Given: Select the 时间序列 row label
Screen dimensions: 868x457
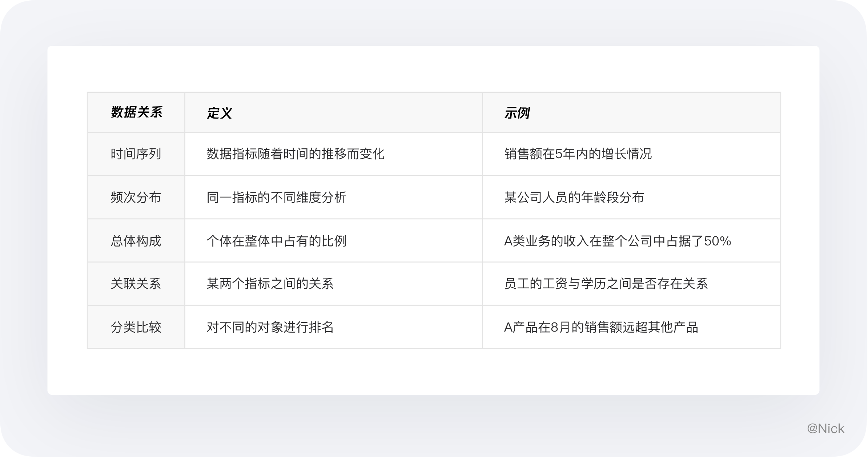Looking at the screenshot, I should pyautogui.click(x=136, y=154).
